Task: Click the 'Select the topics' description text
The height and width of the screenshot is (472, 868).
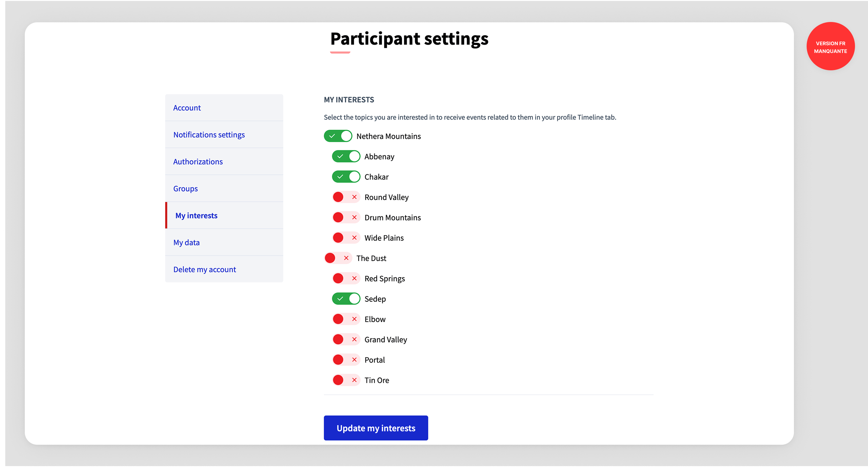Action: pos(470,117)
